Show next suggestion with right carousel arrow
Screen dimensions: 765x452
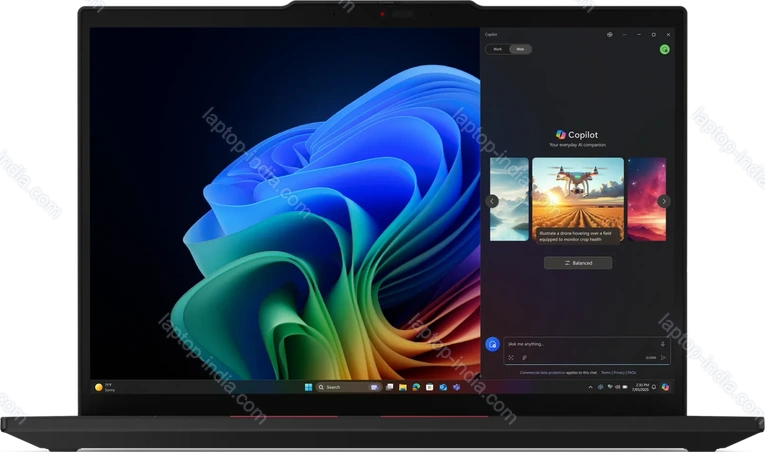pyautogui.click(x=664, y=201)
